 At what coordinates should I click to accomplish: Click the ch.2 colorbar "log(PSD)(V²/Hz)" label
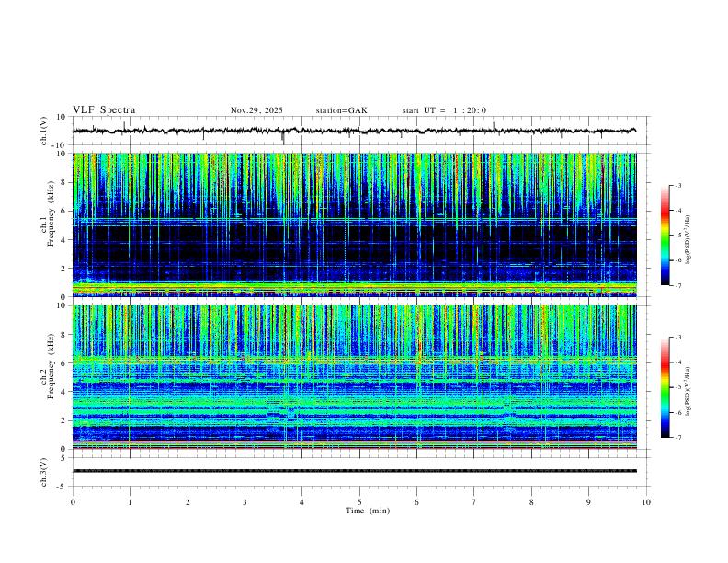pos(688,391)
